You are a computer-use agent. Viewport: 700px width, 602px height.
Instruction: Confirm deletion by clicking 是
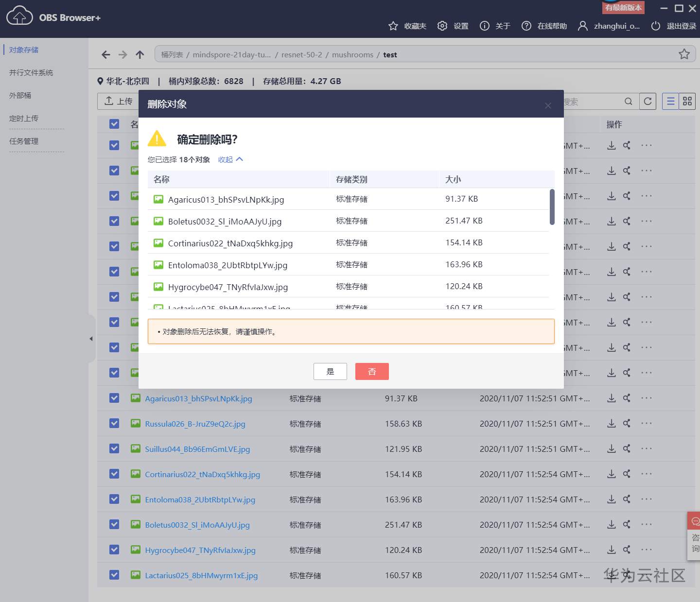pos(330,372)
